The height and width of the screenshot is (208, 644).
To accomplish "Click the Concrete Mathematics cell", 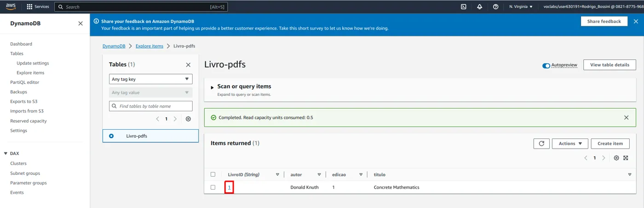I will coord(397,187).
